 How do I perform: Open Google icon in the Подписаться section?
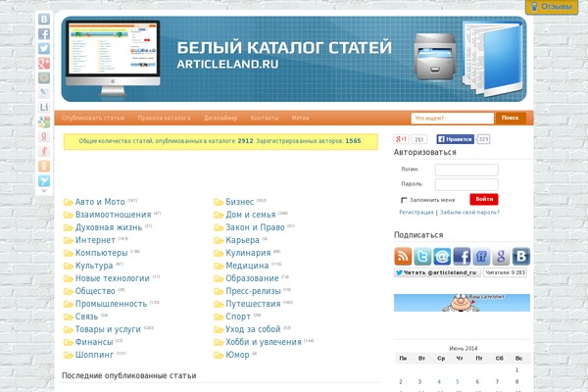tap(502, 256)
